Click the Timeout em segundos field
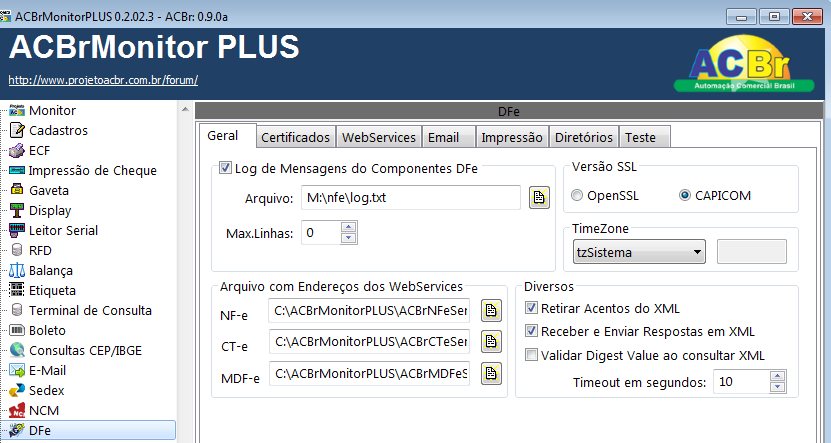The height and width of the screenshot is (443, 831). click(x=742, y=382)
